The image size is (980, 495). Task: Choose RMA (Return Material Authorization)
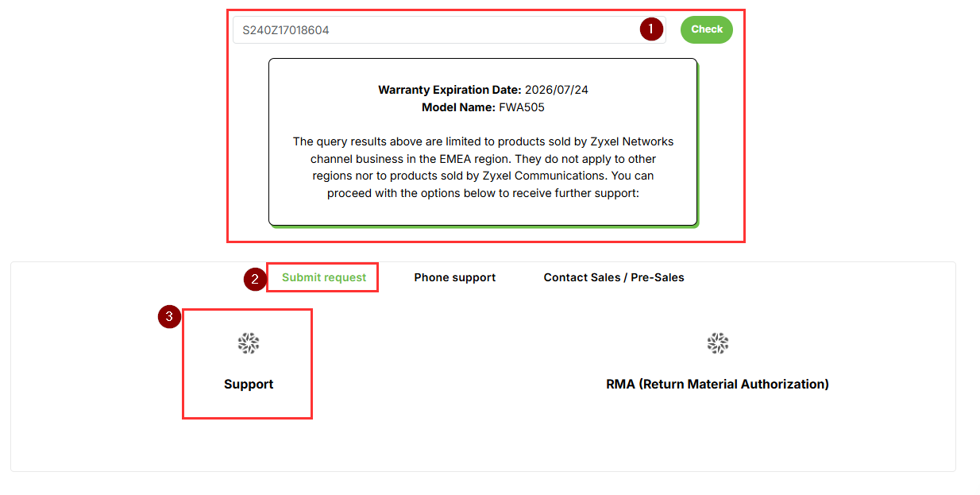pyautogui.click(x=717, y=364)
